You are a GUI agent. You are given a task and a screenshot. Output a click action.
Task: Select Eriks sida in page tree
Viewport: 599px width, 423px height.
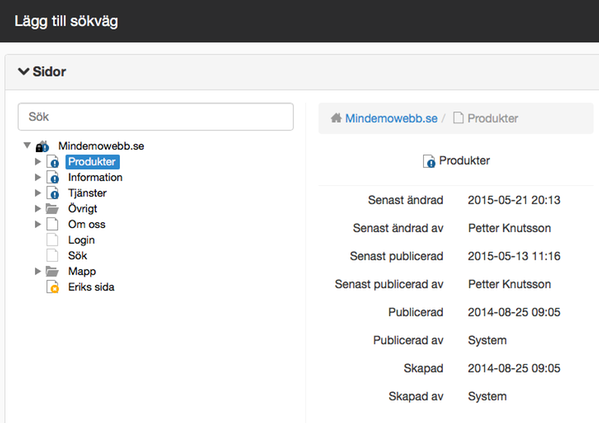pyautogui.click(x=91, y=287)
